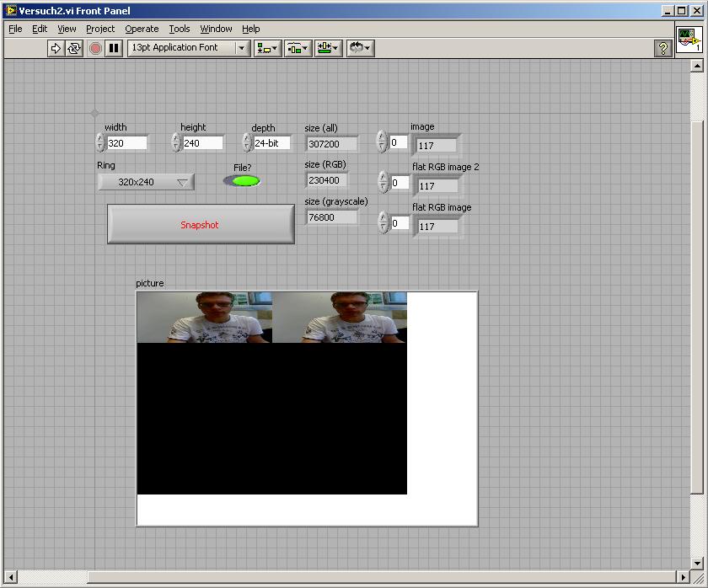
Task: Open the depth 24-bit selector
Action: pyautogui.click(x=271, y=143)
